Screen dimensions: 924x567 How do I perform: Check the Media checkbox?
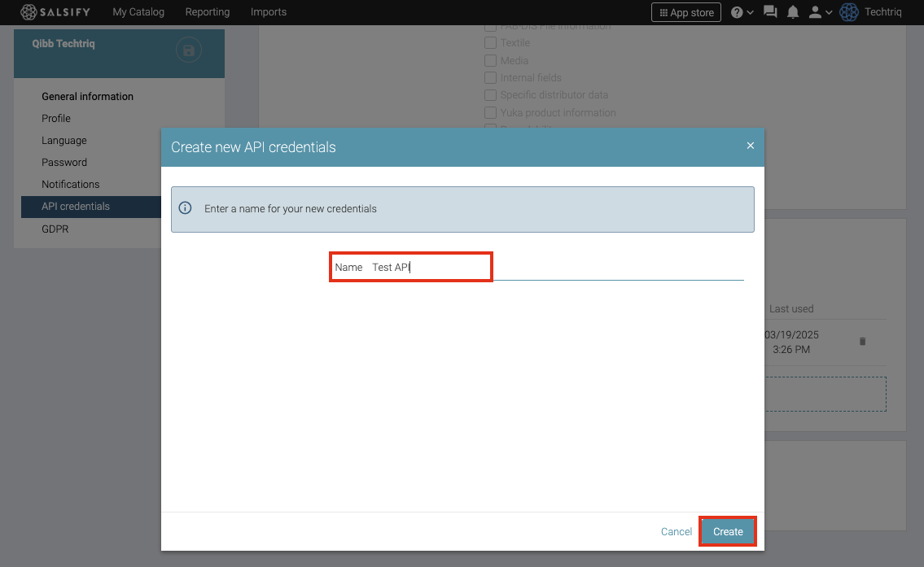click(x=491, y=61)
